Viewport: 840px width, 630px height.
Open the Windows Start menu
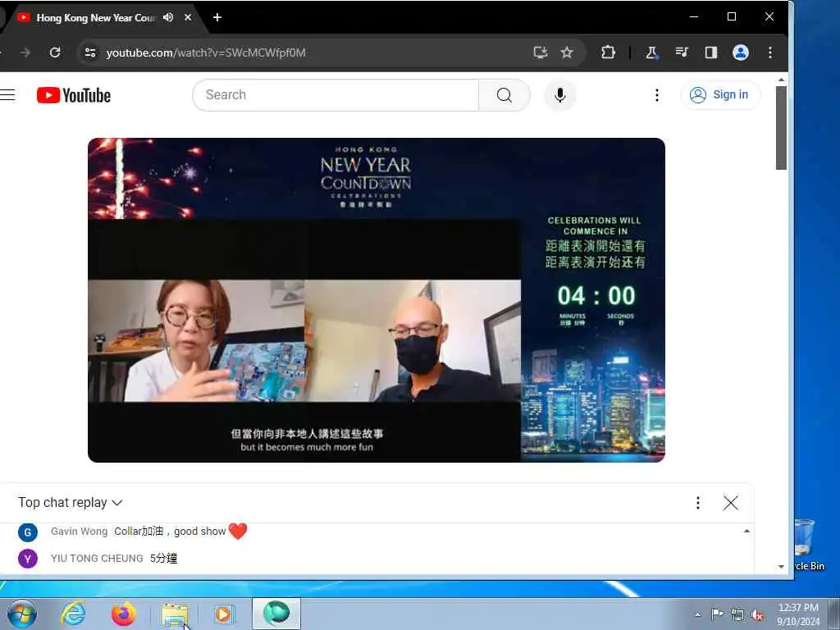[22, 614]
